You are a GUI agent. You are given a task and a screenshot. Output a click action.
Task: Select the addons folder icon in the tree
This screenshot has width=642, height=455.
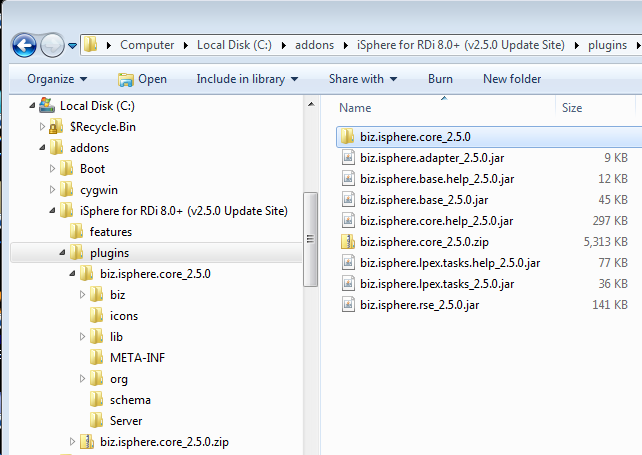tap(56, 147)
